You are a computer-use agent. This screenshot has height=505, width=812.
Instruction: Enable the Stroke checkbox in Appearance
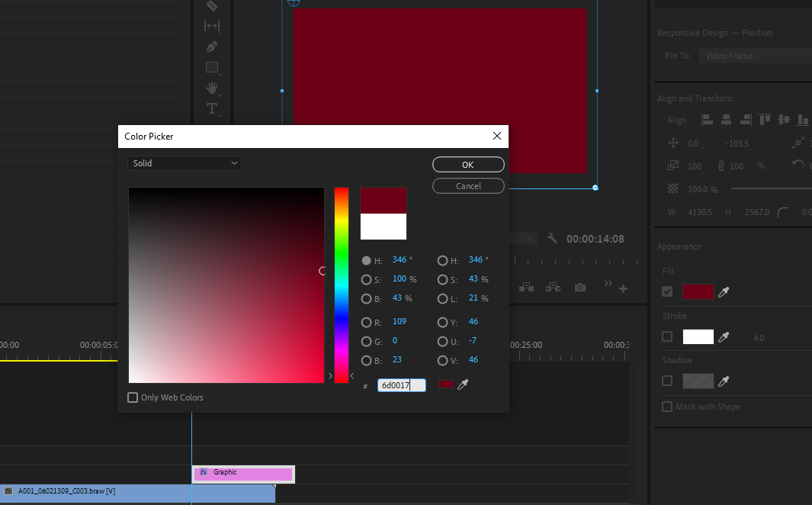667,337
